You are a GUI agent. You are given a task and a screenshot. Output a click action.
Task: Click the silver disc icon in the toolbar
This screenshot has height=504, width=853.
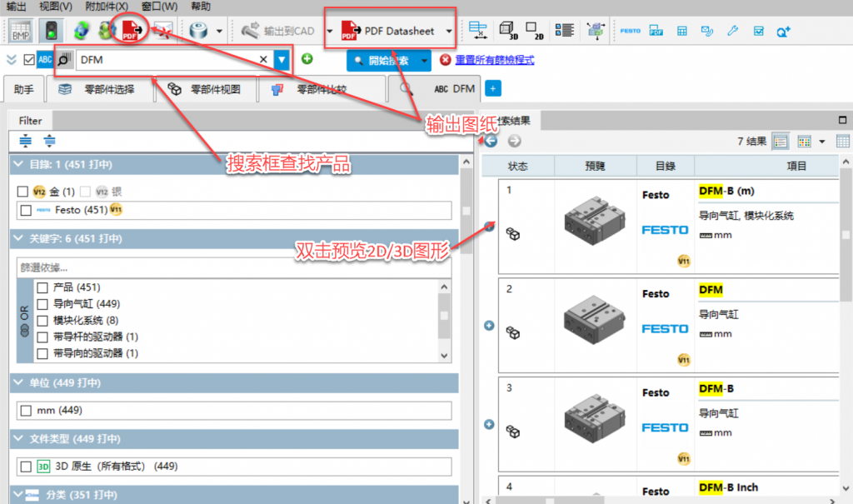198,31
